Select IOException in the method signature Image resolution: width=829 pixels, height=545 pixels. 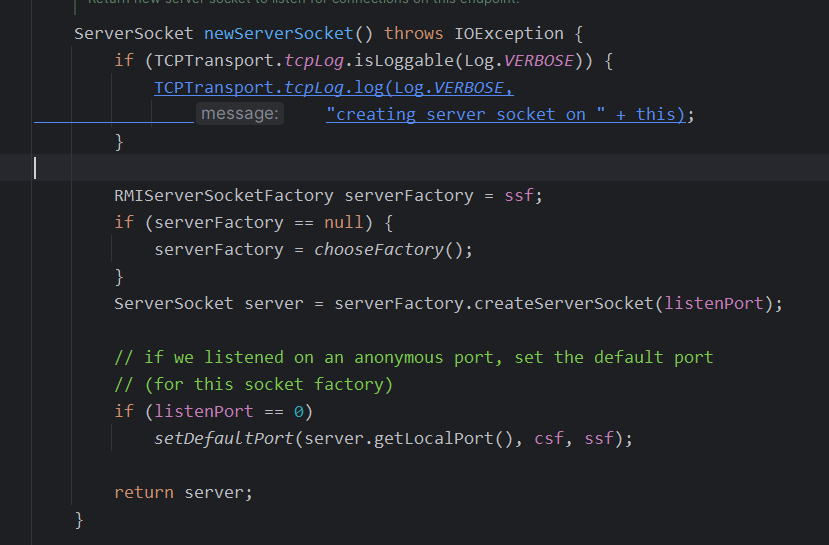509,34
